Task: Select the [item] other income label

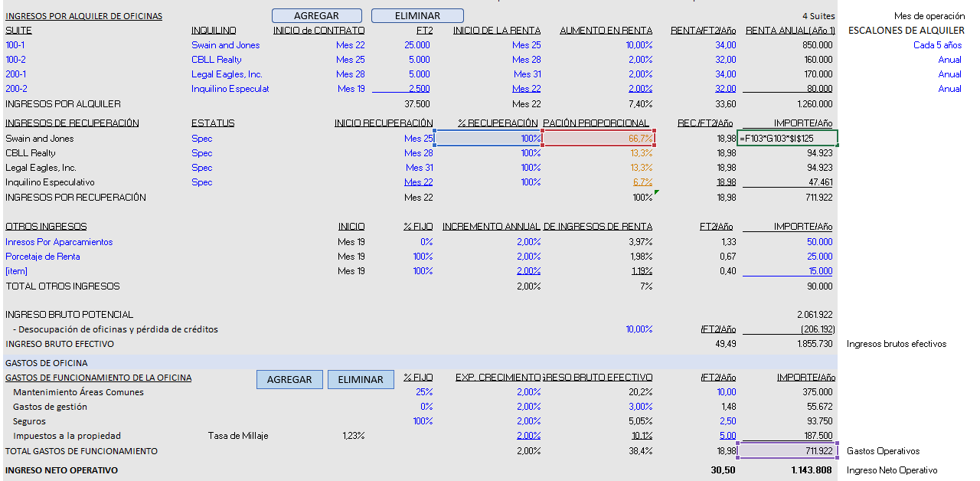Action: (16, 271)
